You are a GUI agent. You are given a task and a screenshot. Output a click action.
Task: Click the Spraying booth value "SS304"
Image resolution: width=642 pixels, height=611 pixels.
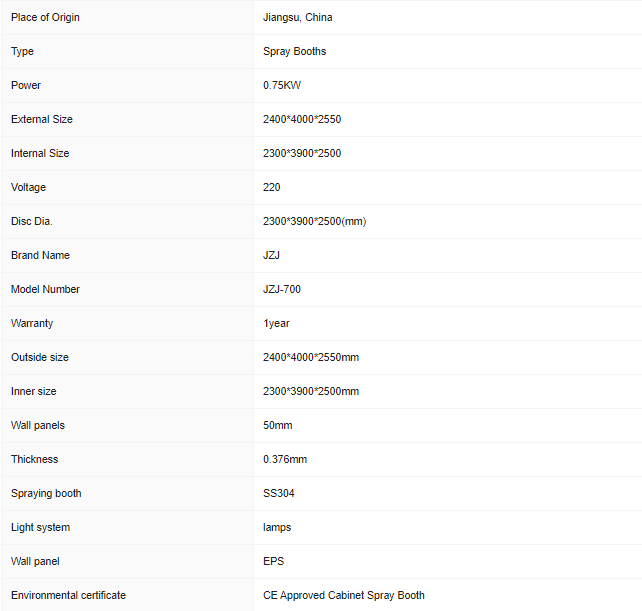279,493
